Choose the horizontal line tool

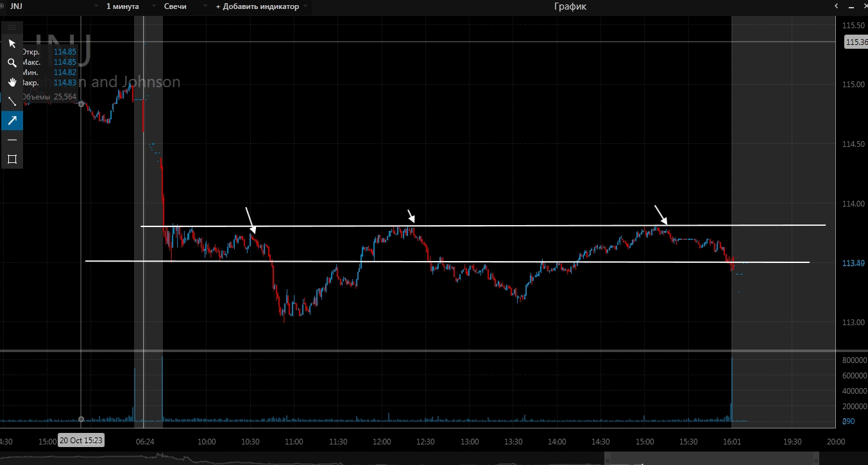pos(12,140)
